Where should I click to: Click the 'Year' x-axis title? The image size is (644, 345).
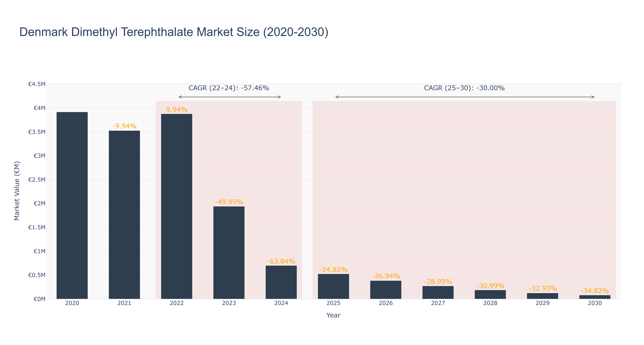333,315
